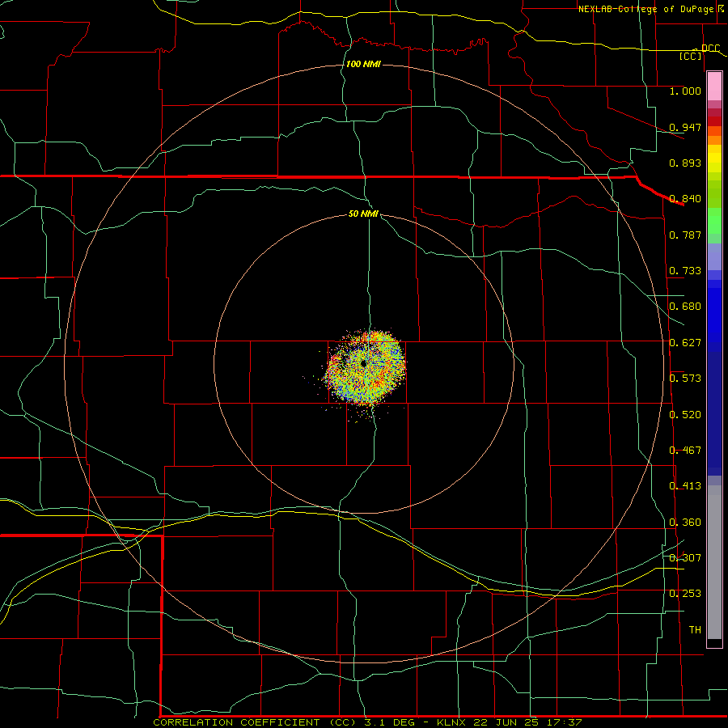The width and height of the screenshot is (728, 728).
Task: Click the 0.680 scale value
Action: coord(685,307)
